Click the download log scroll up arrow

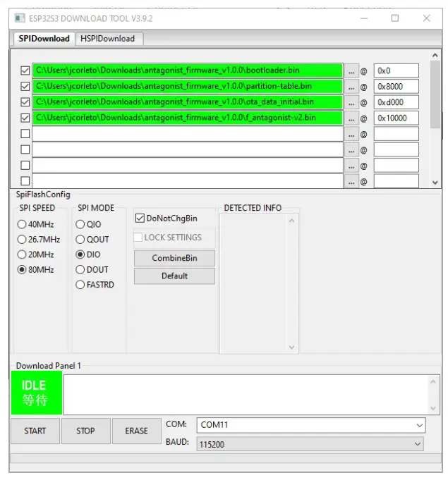point(433,381)
